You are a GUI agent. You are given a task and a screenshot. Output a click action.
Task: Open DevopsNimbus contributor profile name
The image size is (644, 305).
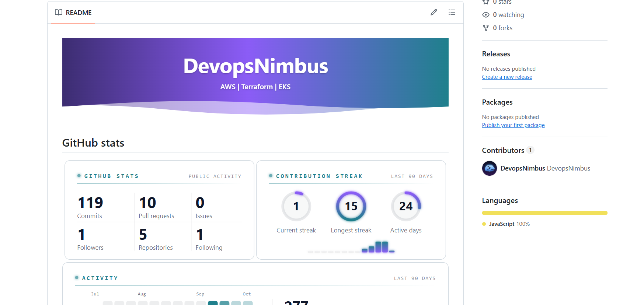(x=522, y=168)
